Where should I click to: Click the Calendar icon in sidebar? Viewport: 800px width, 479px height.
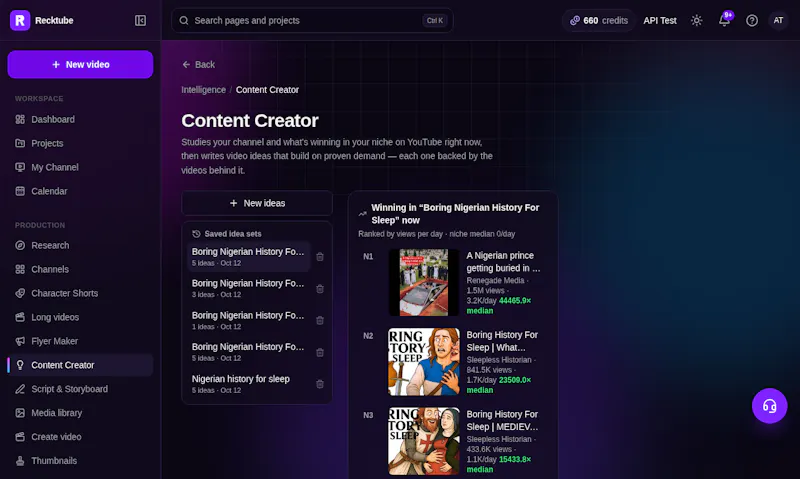pyautogui.click(x=20, y=191)
